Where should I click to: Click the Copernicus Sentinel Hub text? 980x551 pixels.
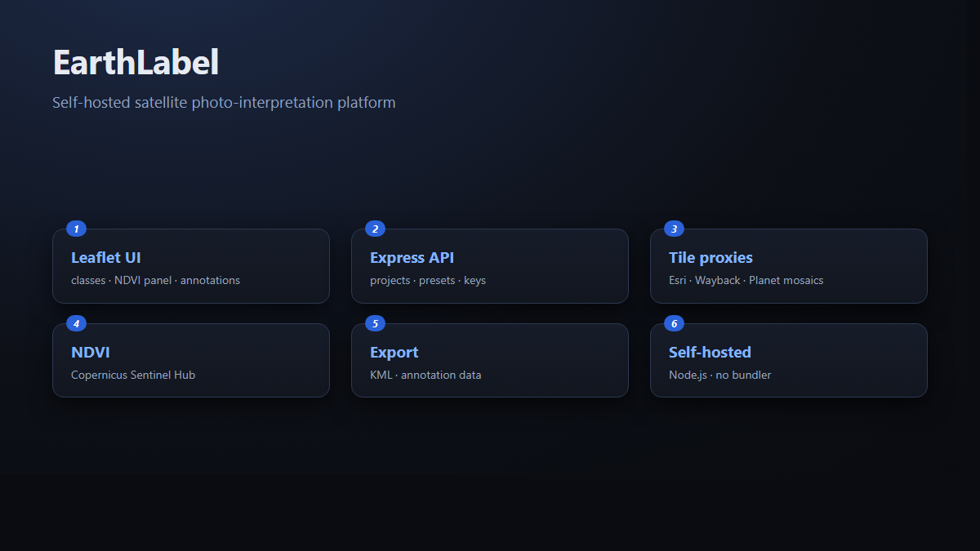(133, 375)
